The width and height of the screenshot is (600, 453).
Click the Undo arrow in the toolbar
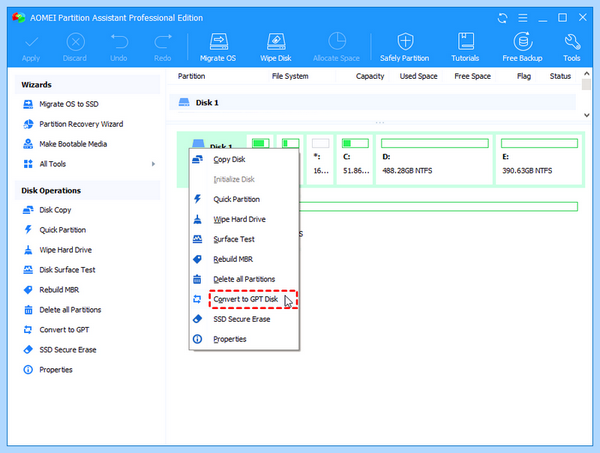[119, 41]
